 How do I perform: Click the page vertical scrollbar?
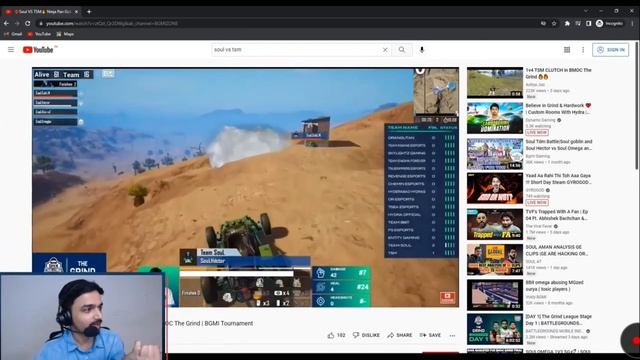pyautogui.click(x=637, y=106)
